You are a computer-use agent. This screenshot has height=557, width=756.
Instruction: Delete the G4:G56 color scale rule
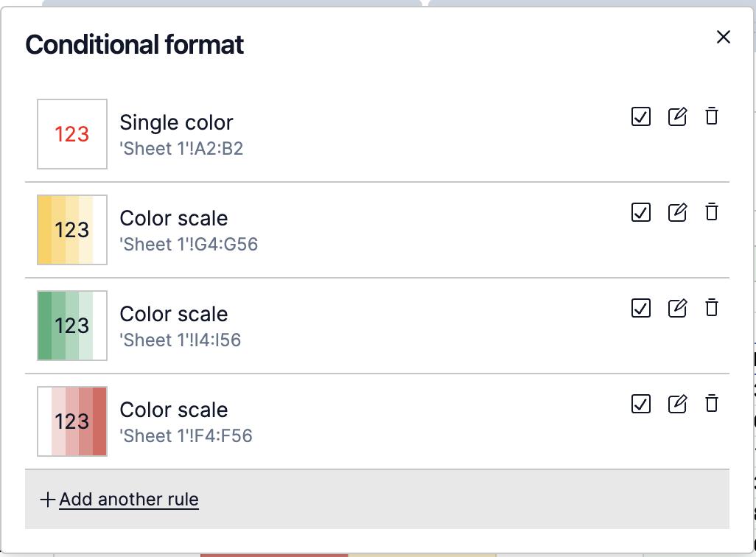tap(711, 212)
